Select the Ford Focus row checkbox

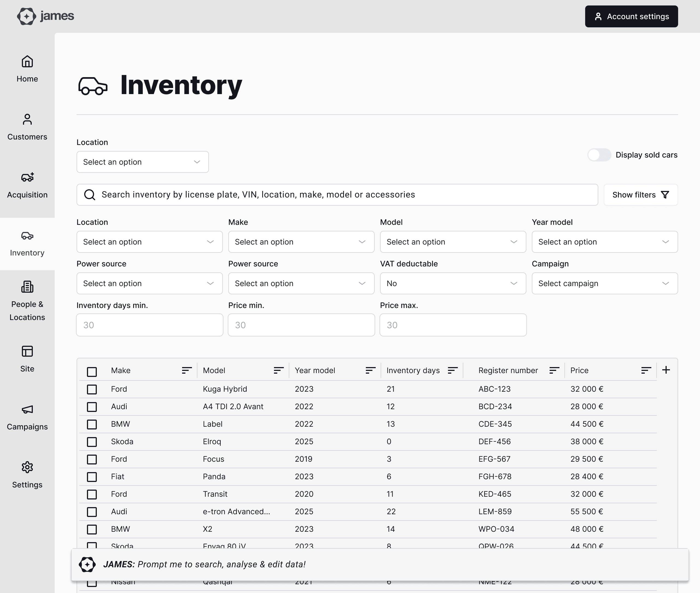coord(92,459)
